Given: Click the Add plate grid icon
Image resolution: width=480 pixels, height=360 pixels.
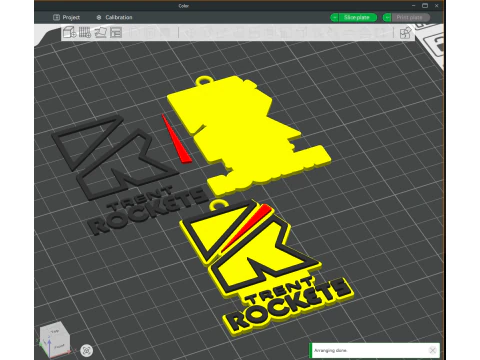Looking at the screenshot, I should (x=85, y=32).
